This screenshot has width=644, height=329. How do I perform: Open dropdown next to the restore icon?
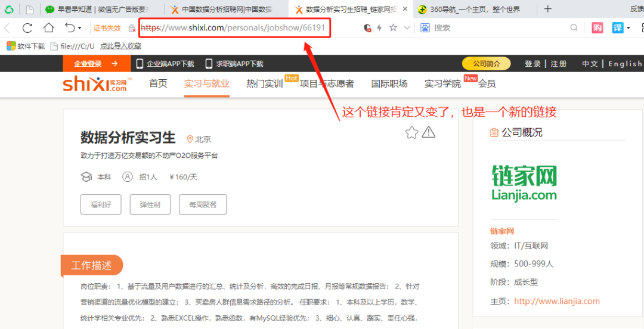click(x=80, y=29)
